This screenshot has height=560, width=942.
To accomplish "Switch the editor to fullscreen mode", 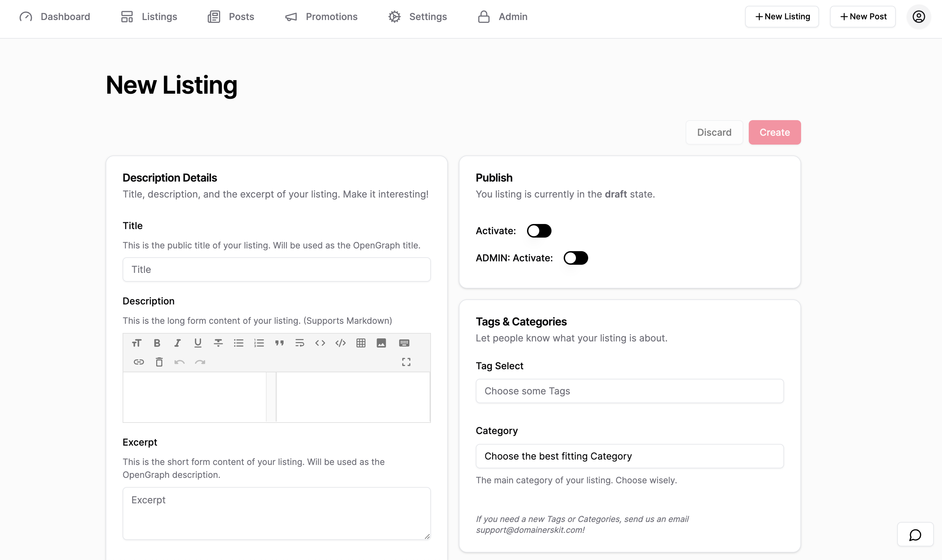I will (x=406, y=362).
